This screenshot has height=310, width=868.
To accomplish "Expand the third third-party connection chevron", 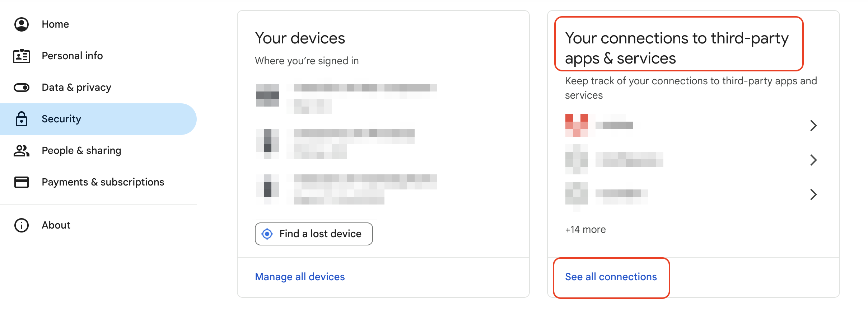I will click(x=814, y=194).
